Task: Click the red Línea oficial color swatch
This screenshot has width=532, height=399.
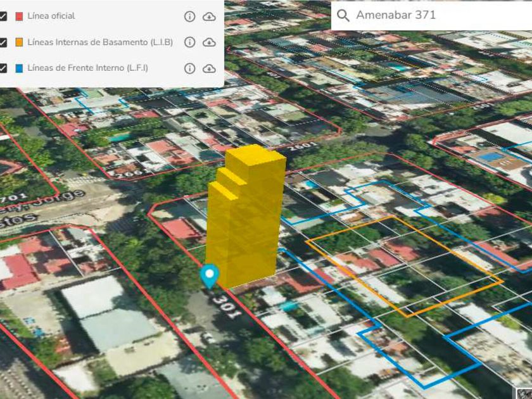Action: 20,16
